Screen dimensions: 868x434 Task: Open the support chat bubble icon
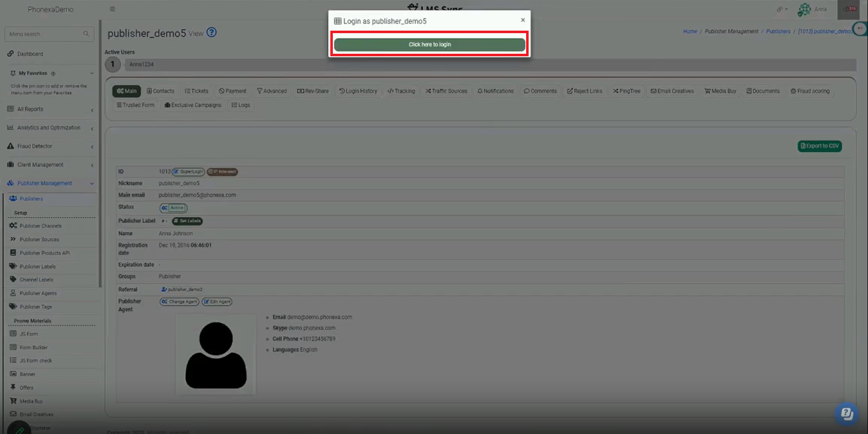tap(846, 414)
